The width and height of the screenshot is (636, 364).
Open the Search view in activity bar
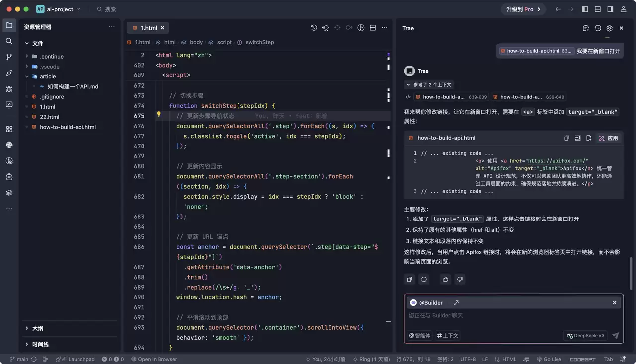point(9,41)
